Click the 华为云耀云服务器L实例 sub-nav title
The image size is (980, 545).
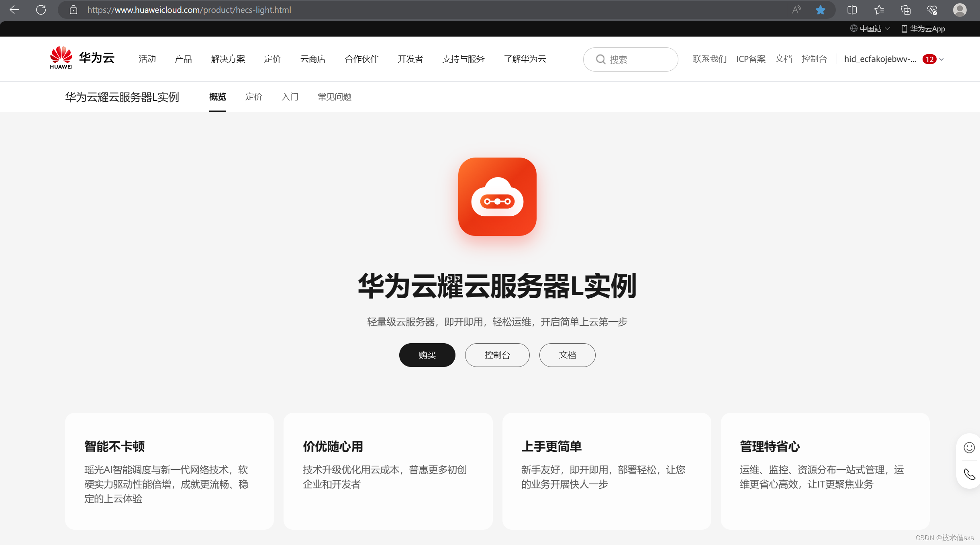[122, 97]
